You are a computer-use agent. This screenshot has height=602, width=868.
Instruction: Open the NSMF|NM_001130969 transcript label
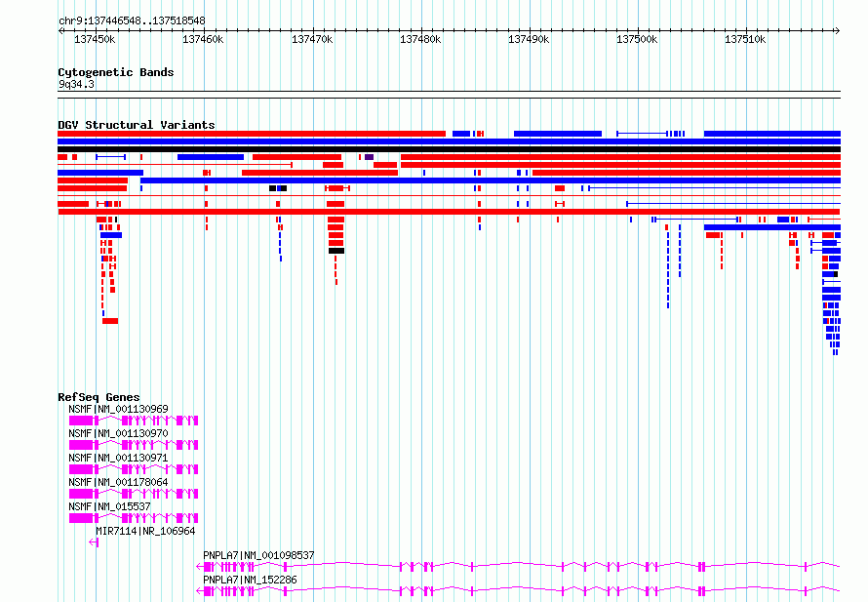(118, 409)
